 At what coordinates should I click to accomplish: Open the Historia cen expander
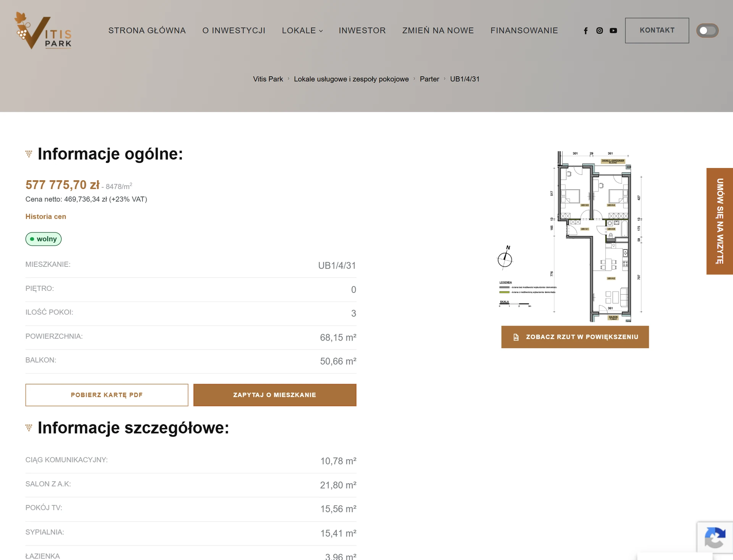(46, 216)
